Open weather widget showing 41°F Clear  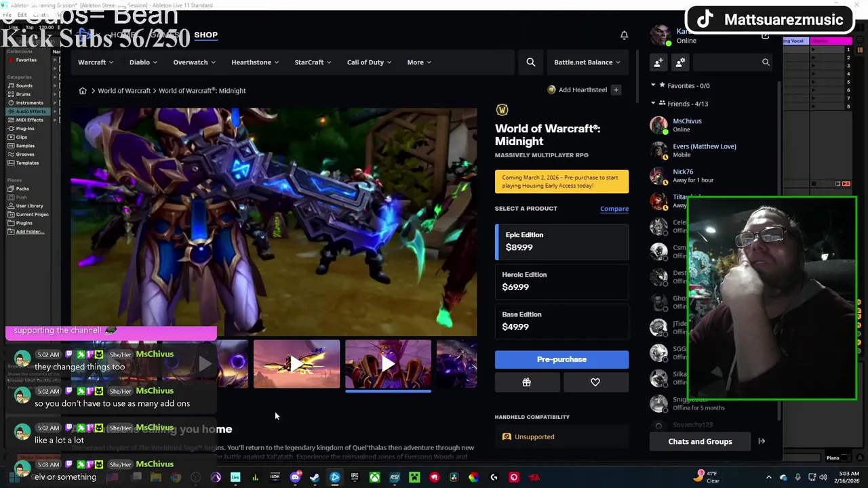[707, 477]
